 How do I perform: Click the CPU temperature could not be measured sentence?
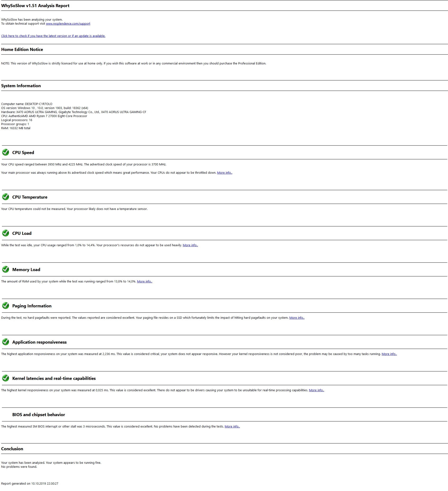click(74, 209)
